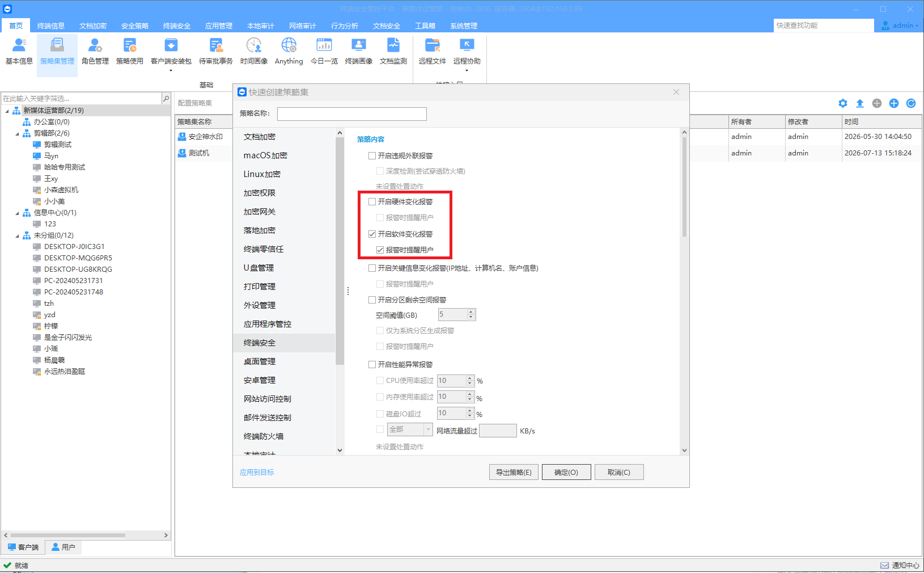Uncheck 开启软件变化报警 checkbox
Image resolution: width=924 pixels, height=573 pixels.
(x=372, y=234)
